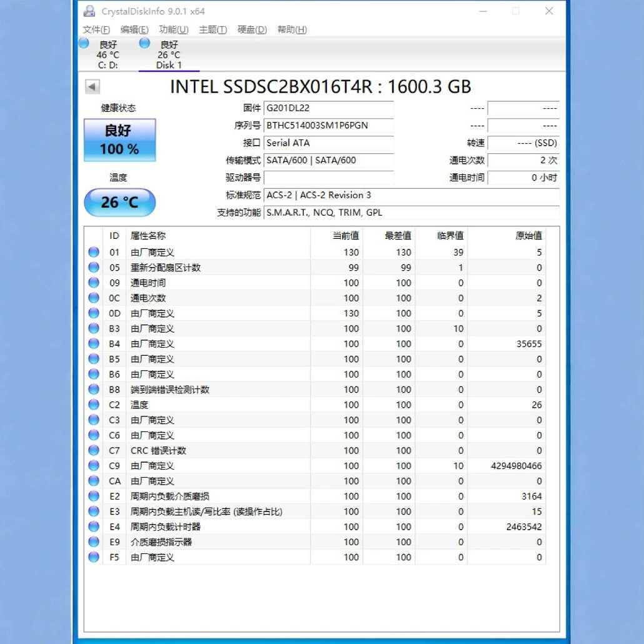The height and width of the screenshot is (644, 644).
Task: Click raw value 2463542 in row E4
Action: (x=524, y=526)
